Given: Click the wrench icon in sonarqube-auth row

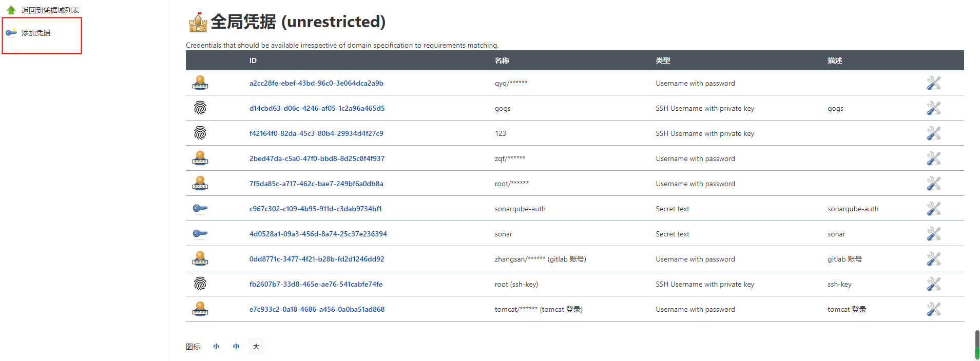Looking at the screenshot, I should 933,209.
